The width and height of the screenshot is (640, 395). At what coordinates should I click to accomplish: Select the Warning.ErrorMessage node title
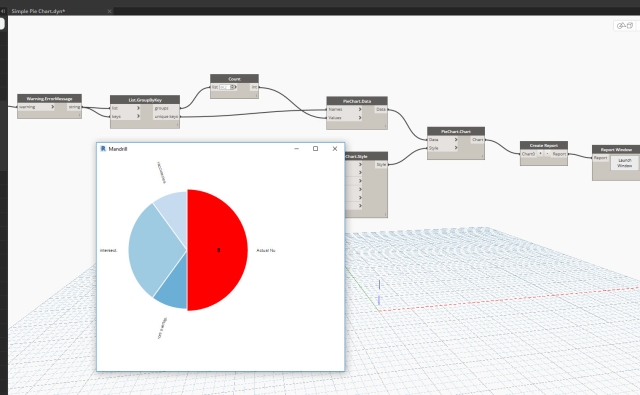[49, 98]
